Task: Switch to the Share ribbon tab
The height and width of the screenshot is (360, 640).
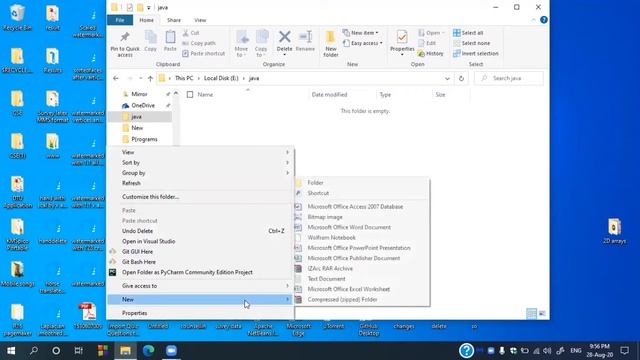Action: click(x=174, y=20)
